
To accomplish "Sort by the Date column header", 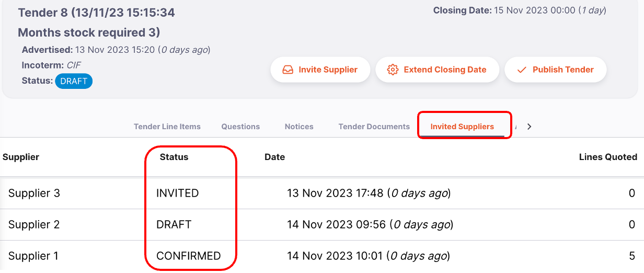I will (x=275, y=157).
